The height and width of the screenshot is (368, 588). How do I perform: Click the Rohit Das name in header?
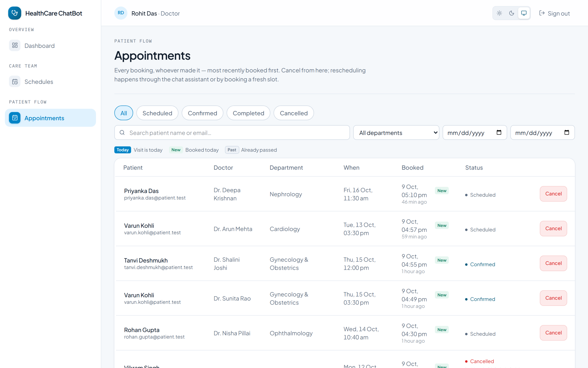coord(144,13)
